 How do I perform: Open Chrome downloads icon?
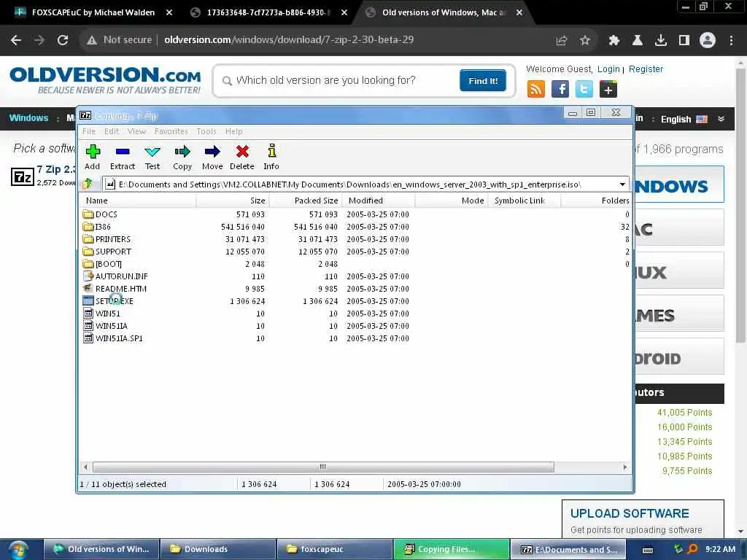661,41
